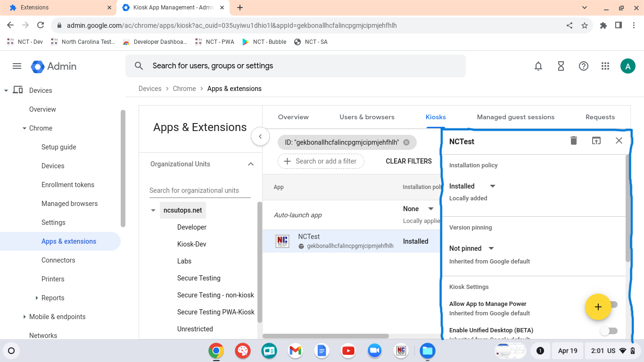Switch to Managed guest sessions tab
This screenshot has height=362, width=644.
516,117
